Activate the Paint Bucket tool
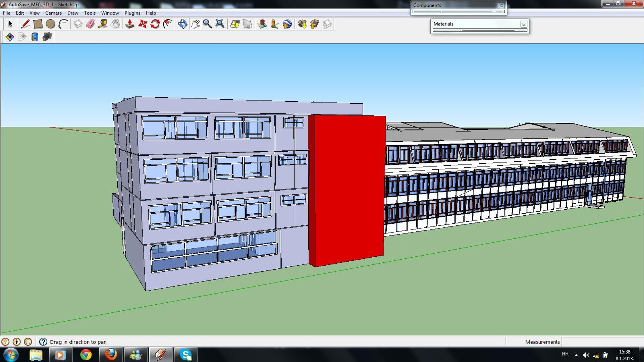The image size is (644, 362). point(115,24)
